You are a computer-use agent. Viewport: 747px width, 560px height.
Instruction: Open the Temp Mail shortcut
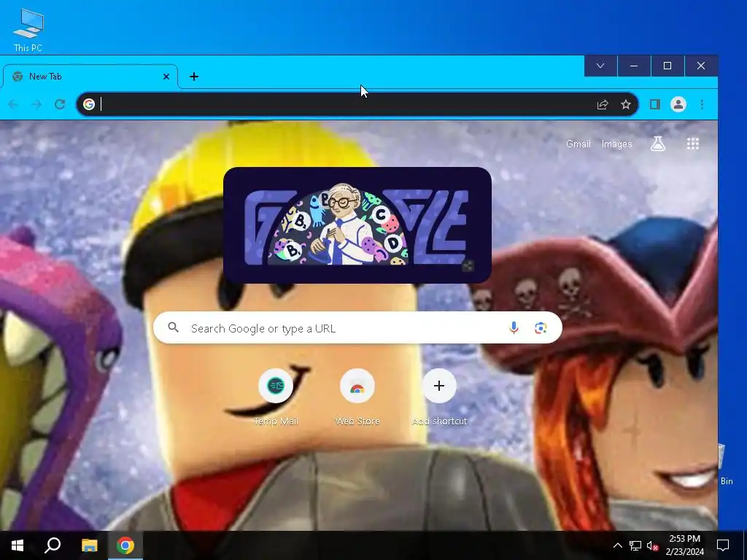click(275, 397)
